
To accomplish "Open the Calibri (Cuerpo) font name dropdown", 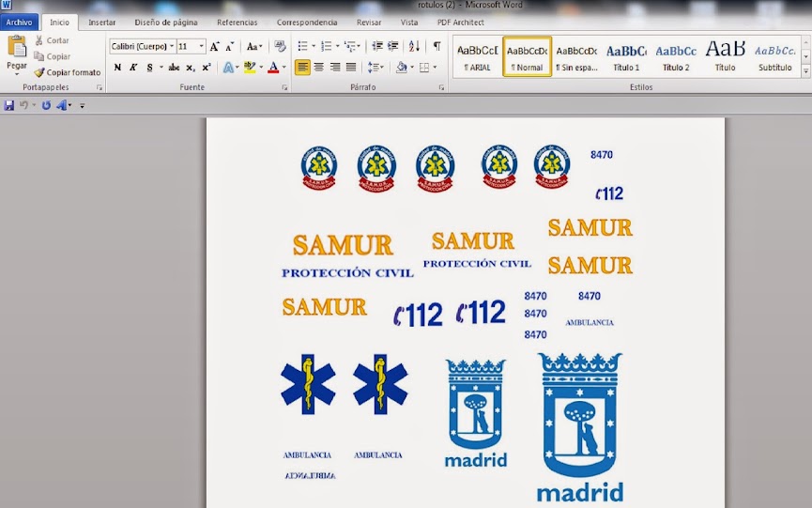I will point(172,47).
